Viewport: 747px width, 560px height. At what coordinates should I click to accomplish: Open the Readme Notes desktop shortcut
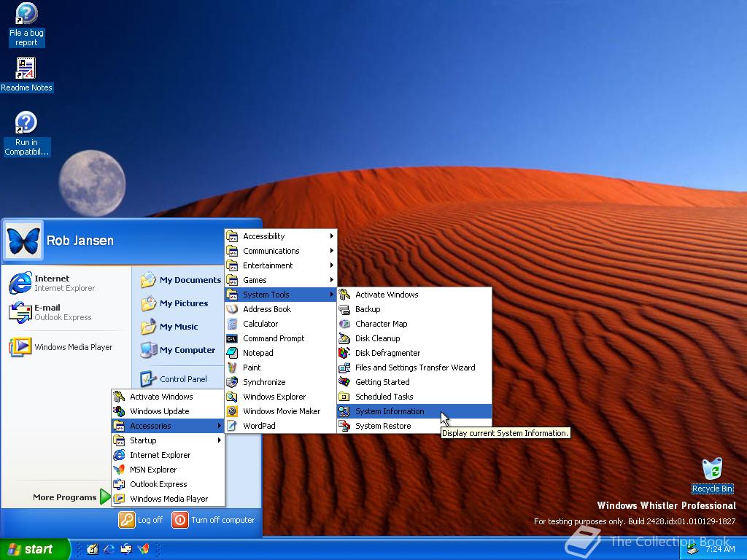(26, 74)
